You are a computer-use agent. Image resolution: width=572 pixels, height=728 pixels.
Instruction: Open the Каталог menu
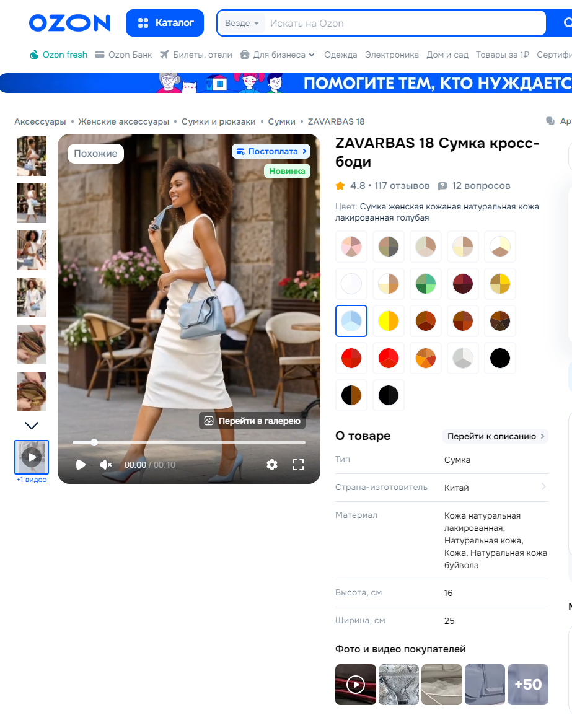[165, 23]
